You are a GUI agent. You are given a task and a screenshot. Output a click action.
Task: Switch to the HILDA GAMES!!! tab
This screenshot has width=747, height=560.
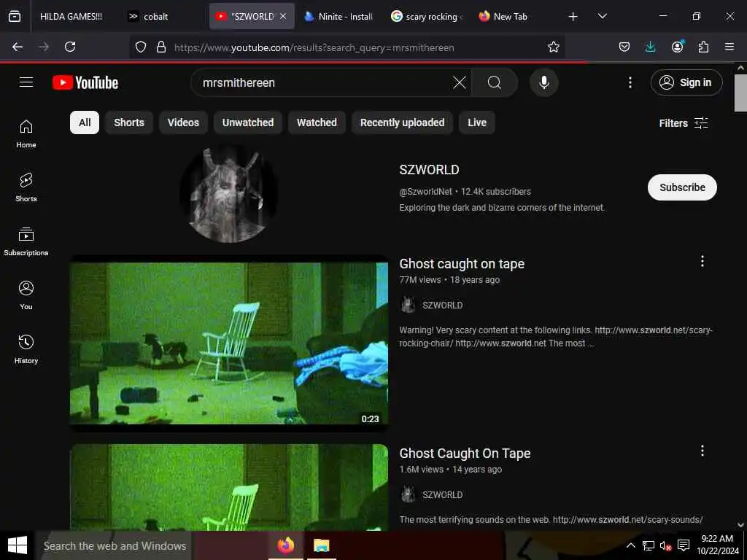pos(71,16)
